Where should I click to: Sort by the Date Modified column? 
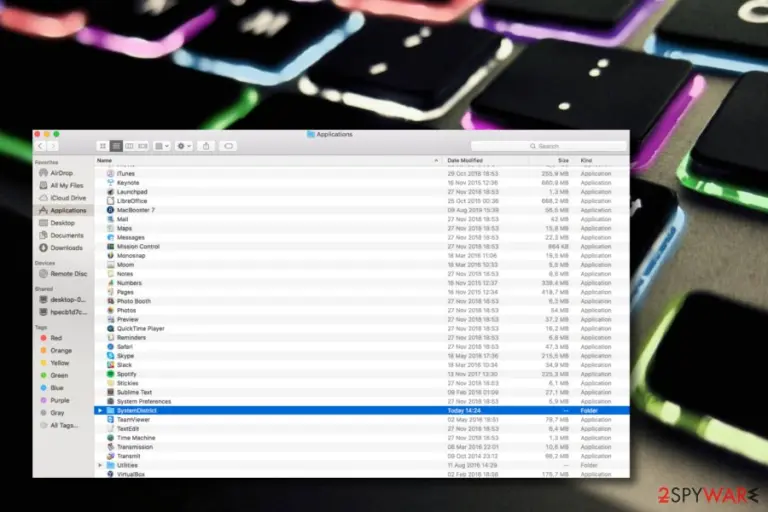(465, 160)
